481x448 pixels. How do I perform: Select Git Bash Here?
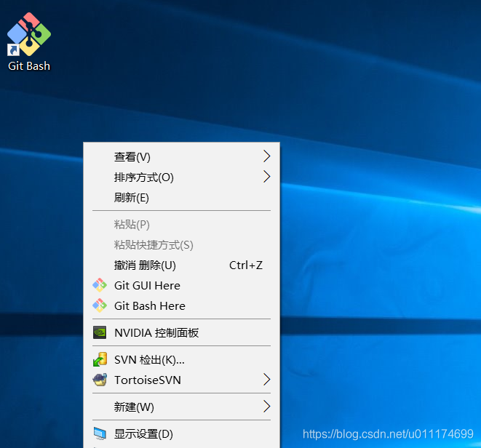182,305
